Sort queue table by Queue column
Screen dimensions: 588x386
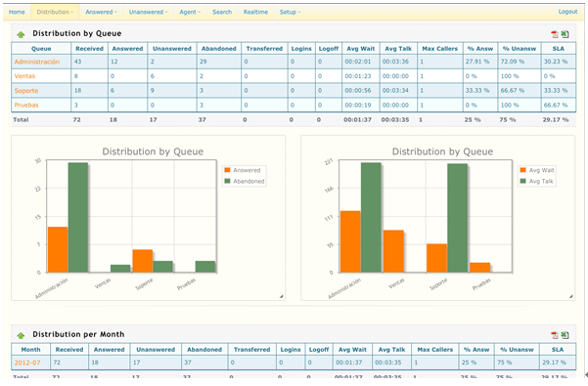(41, 49)
